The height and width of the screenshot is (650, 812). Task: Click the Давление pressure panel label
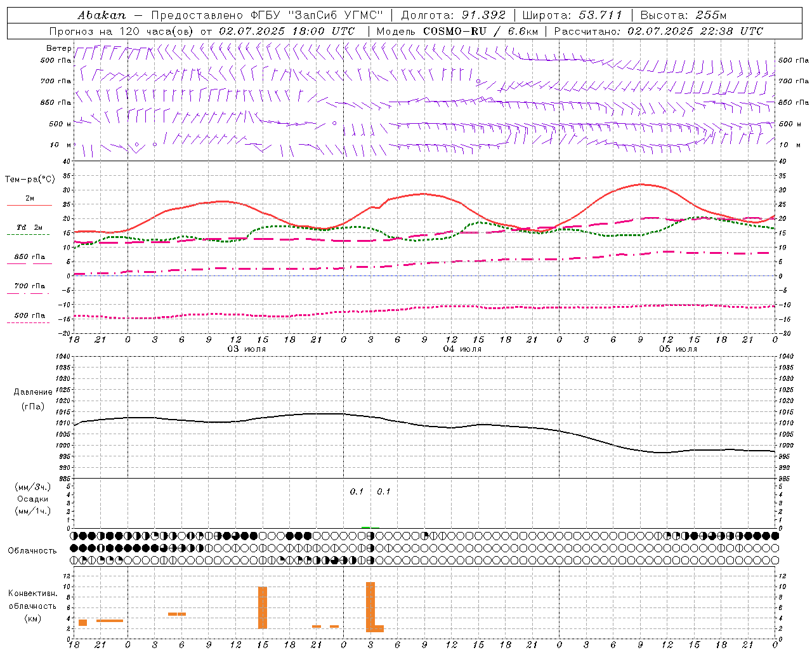click(33, 392)
